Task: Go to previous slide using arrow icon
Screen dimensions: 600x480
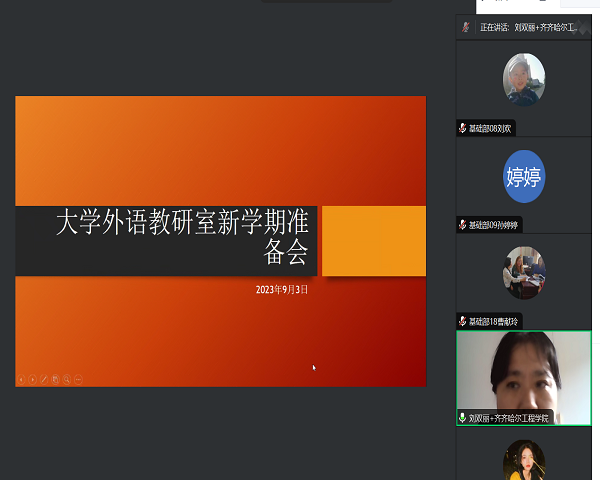Action: [20, 379]
